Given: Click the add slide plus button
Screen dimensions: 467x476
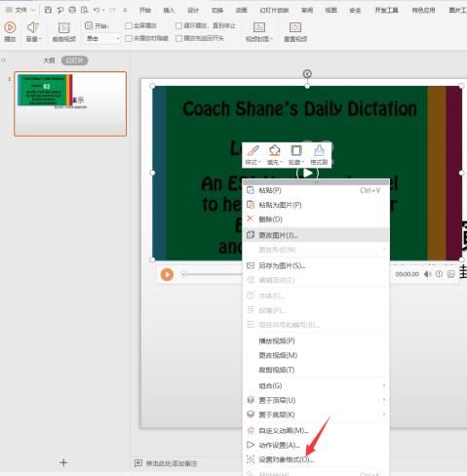Looking at the screenshot, I should click(63, 462).
